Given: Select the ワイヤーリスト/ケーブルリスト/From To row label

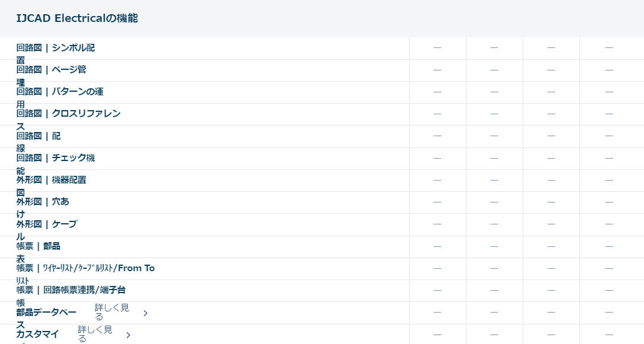Looking at the screenshot, I should coord(86,268).
